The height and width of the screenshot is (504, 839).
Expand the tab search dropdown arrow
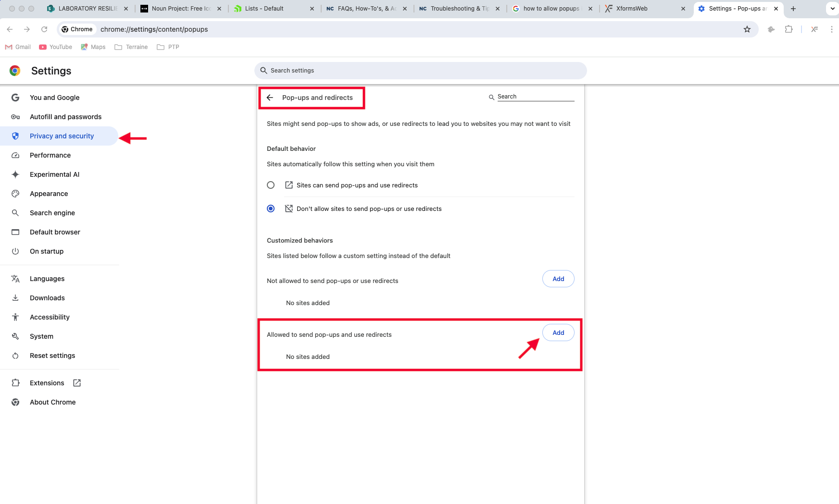pos(832,9)
